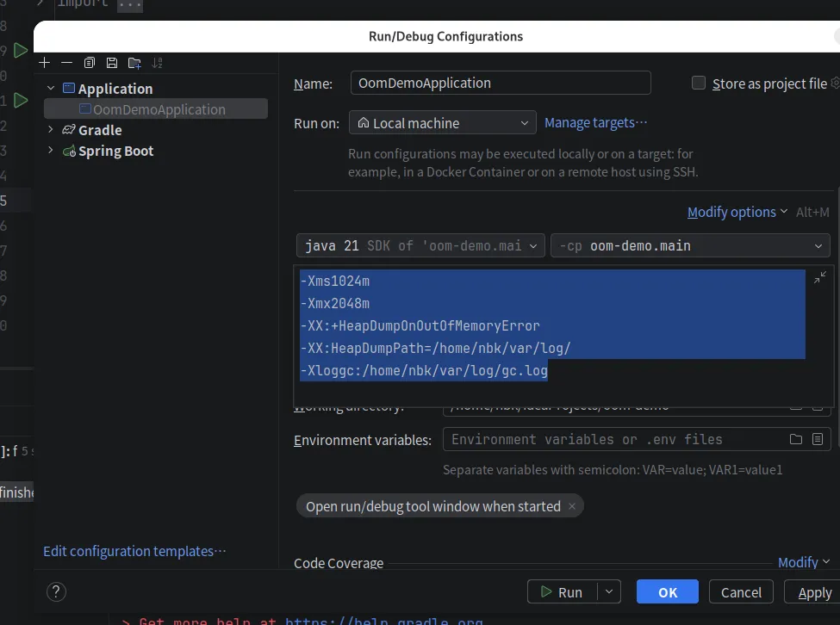The image size is (840, 625).
Task: Open the Modify options menu
Action: point(737,212)
